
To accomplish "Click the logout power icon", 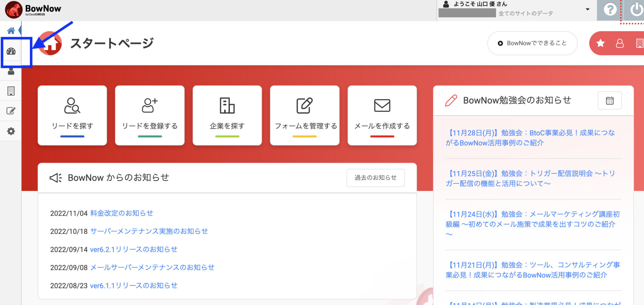I will [x=636, y=9].
